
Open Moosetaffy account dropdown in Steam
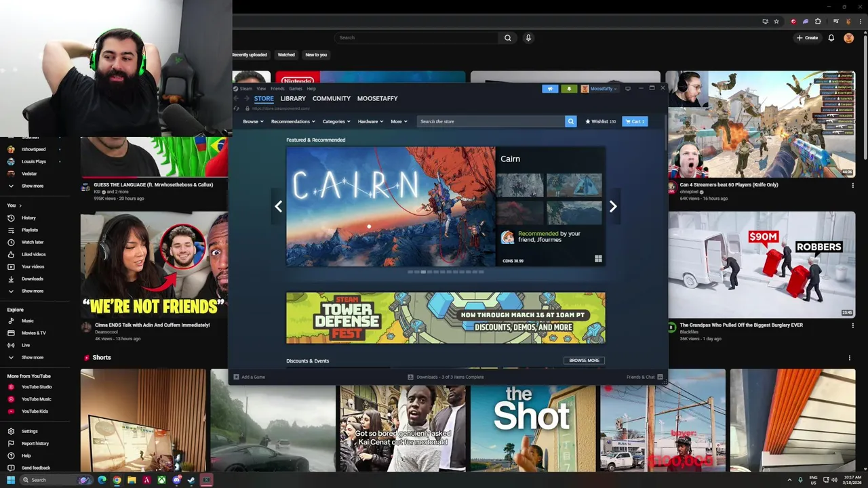(599, 89)
